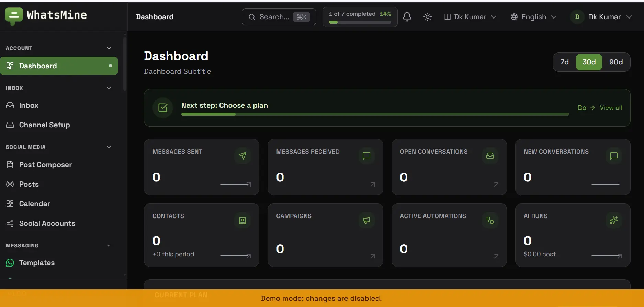Screen dimensions: 644x307
Task: Click the globe language icon
Action: 514,17
